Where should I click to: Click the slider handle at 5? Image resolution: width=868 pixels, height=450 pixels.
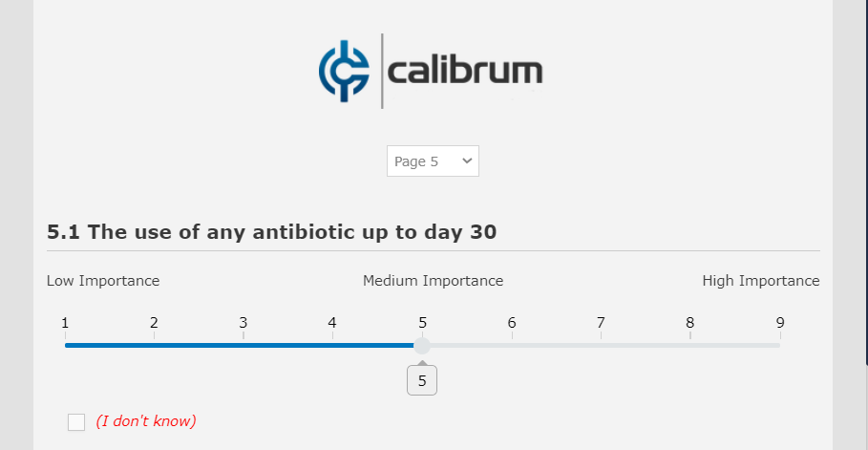422,345
